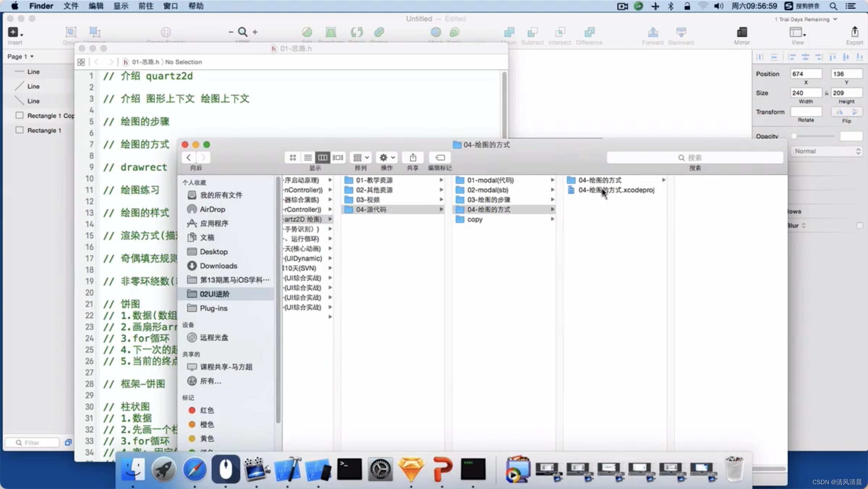Zoom in with the plus icon
This screenshot has height=489, width=868.
pos(255,32)
